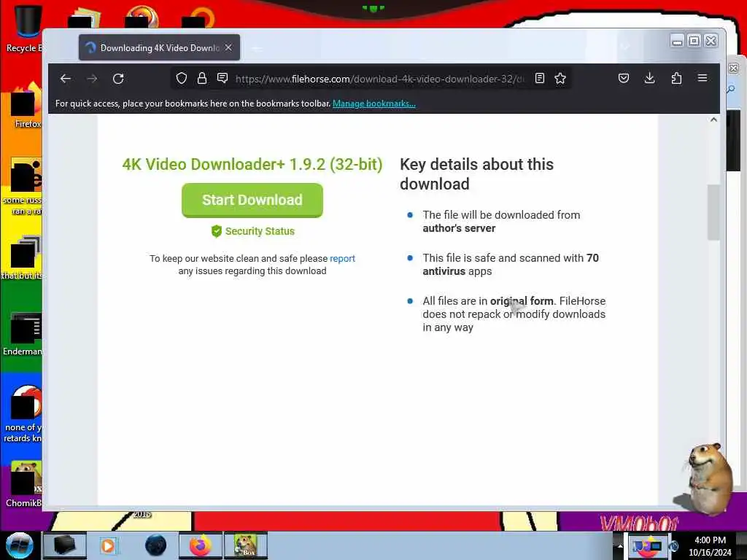Open the Firefox downloads panel
This screenshot has width=747, height=560.
click(x=649, y=78)
